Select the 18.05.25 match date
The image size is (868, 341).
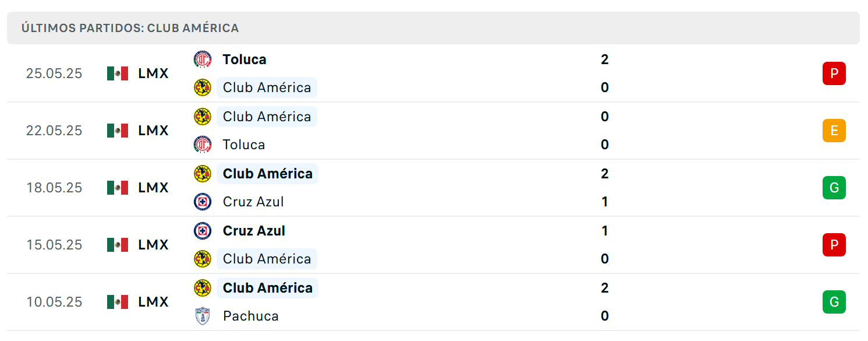54,188
